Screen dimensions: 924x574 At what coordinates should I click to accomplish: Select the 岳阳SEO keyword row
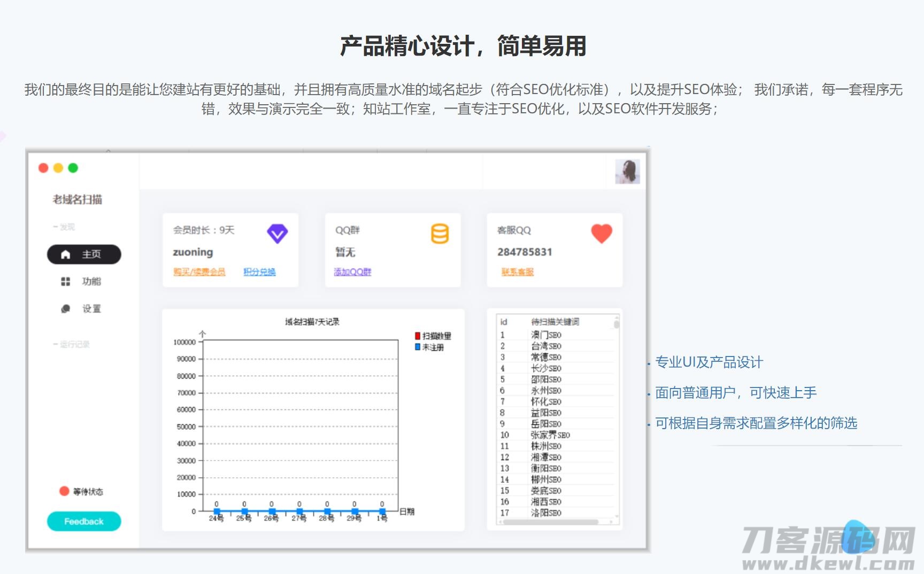coord(555,424)
